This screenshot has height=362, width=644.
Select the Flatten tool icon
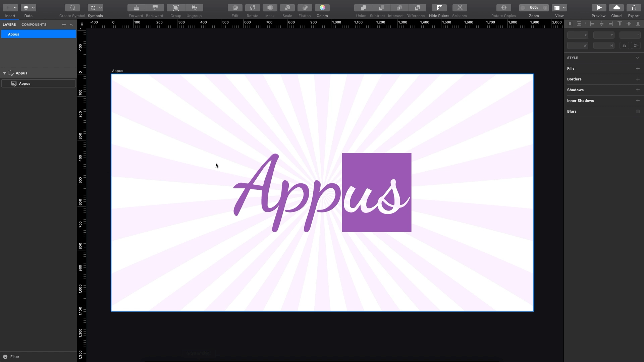[x=305, y=7]
